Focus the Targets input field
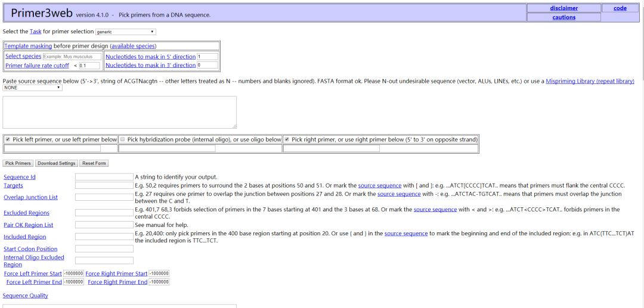This screenshot has width=644, height=308. [104, 185]
